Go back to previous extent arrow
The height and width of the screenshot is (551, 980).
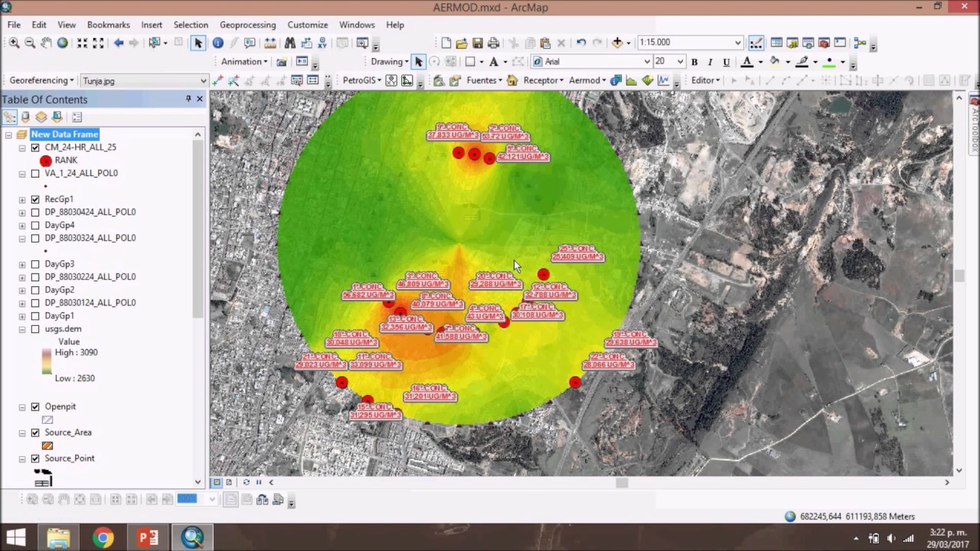(118, 43)
